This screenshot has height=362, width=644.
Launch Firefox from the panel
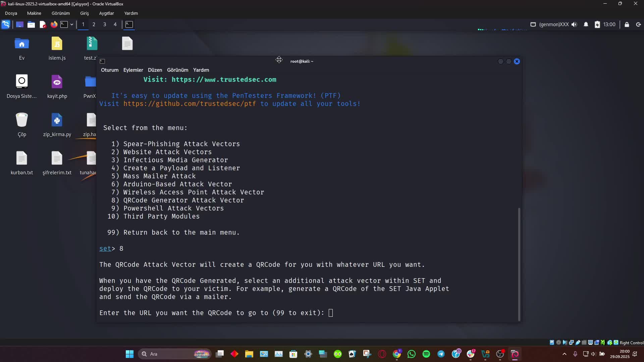54,24
